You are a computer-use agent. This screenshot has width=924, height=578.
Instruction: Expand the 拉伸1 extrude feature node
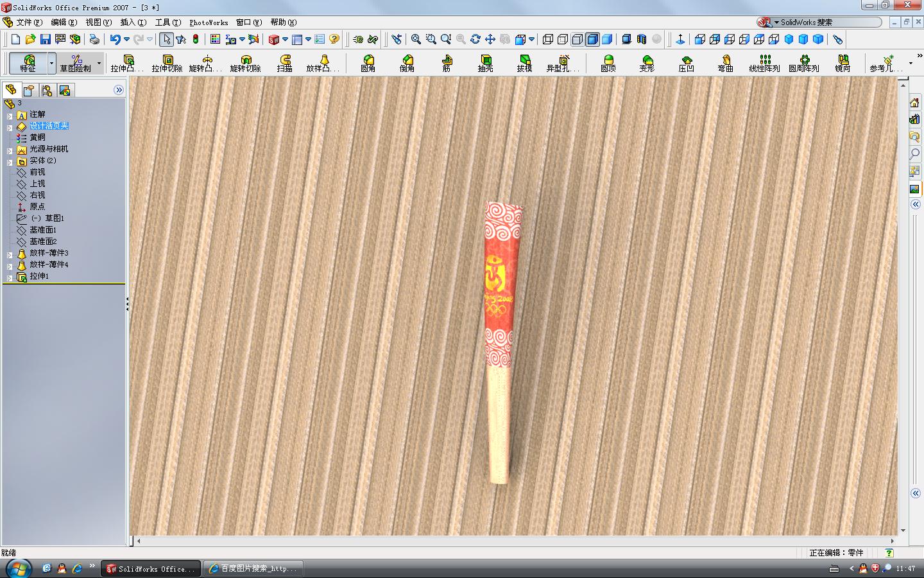pyautogui.click(x=10, y=277)
